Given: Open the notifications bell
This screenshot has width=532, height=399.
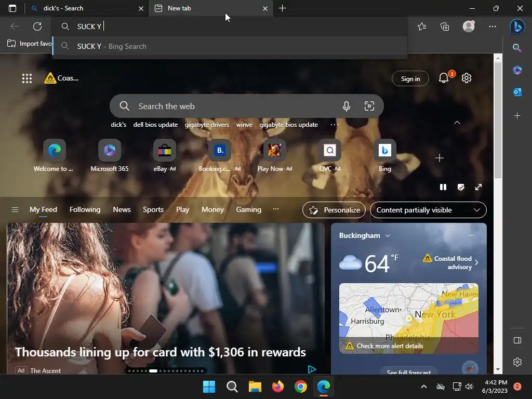Looking at the screenshot, I should coord(444,78).
